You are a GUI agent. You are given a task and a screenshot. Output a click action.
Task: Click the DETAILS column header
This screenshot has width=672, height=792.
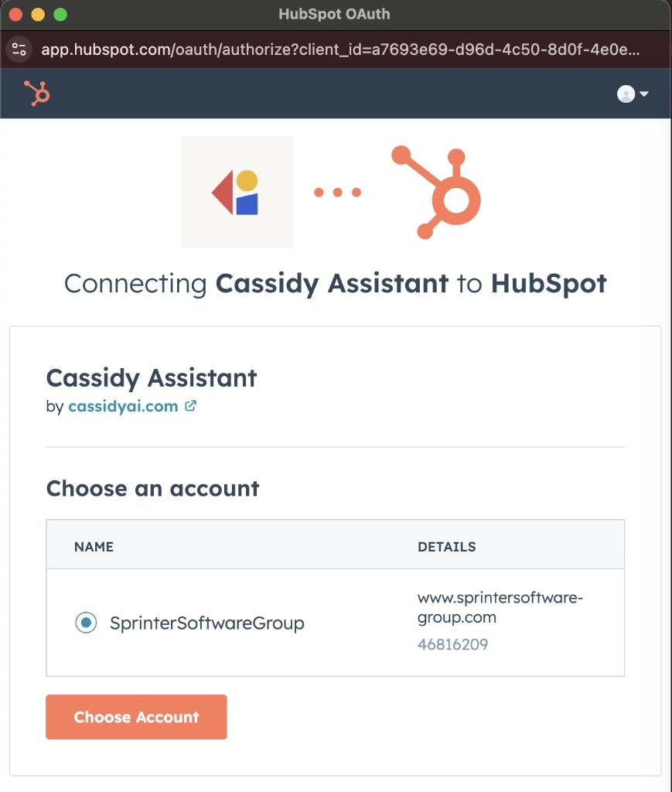click(x=447, y=547)
